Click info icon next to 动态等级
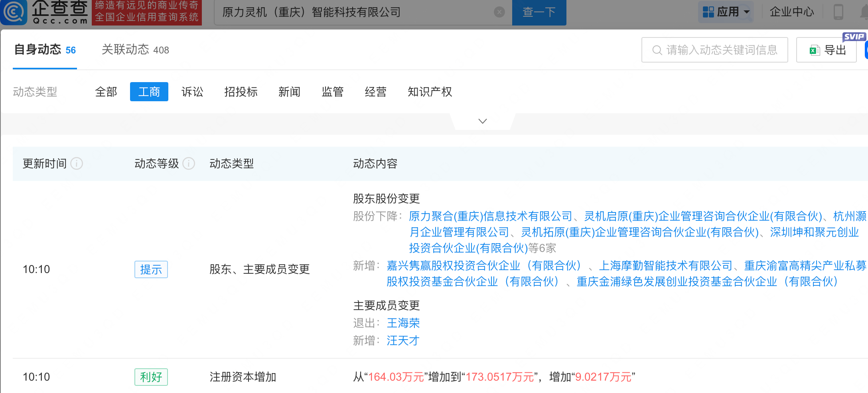 pyautogui.click(x=189, y=163)
